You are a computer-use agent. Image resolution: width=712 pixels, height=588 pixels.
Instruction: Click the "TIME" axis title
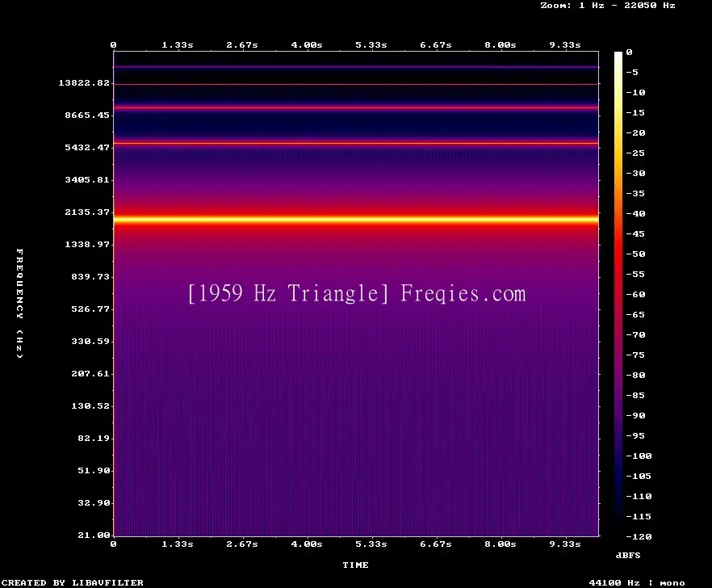355,565
